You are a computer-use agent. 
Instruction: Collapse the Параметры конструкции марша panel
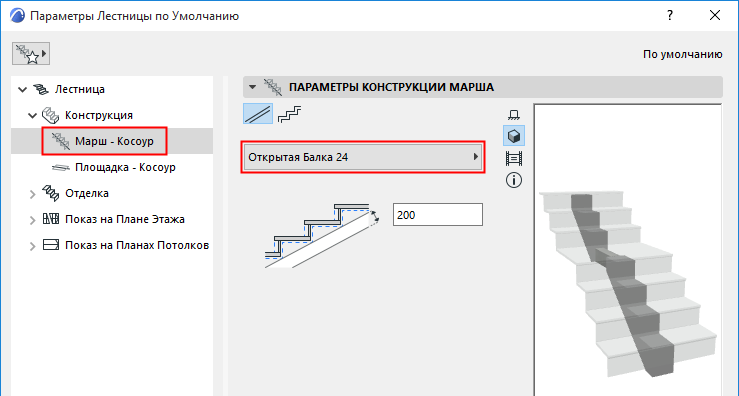click(253, 87)
